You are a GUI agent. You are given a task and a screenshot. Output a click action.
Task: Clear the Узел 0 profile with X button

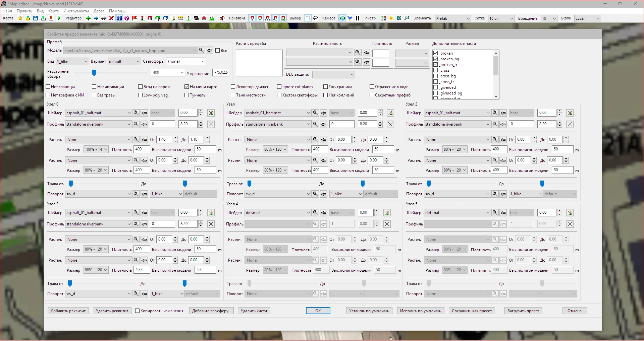[x=211, y=124]
